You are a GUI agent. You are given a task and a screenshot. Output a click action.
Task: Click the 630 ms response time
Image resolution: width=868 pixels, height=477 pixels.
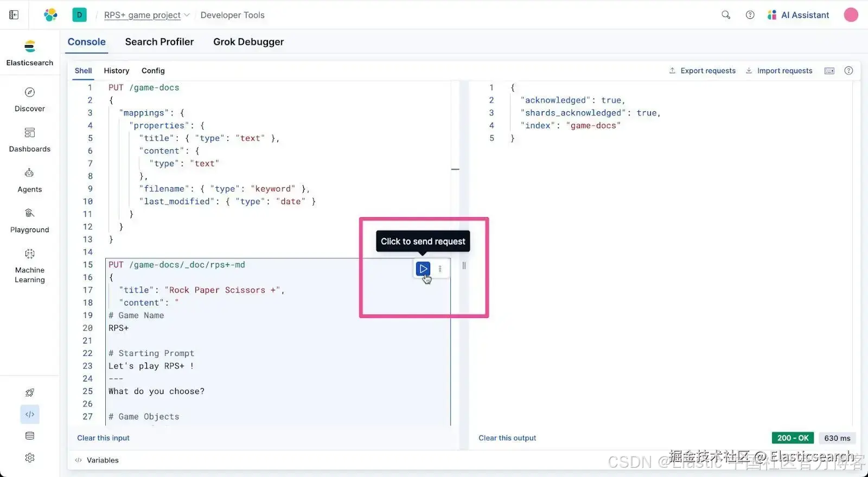point(837,438)
